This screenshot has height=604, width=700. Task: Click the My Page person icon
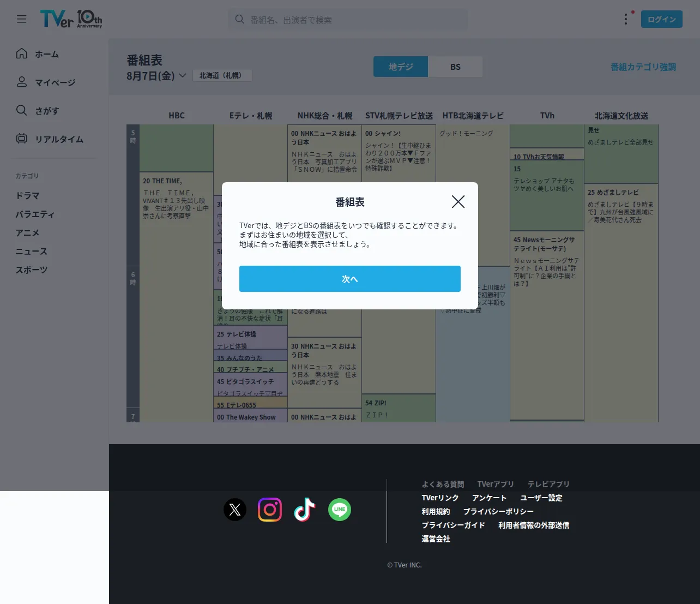coord(22,82)
